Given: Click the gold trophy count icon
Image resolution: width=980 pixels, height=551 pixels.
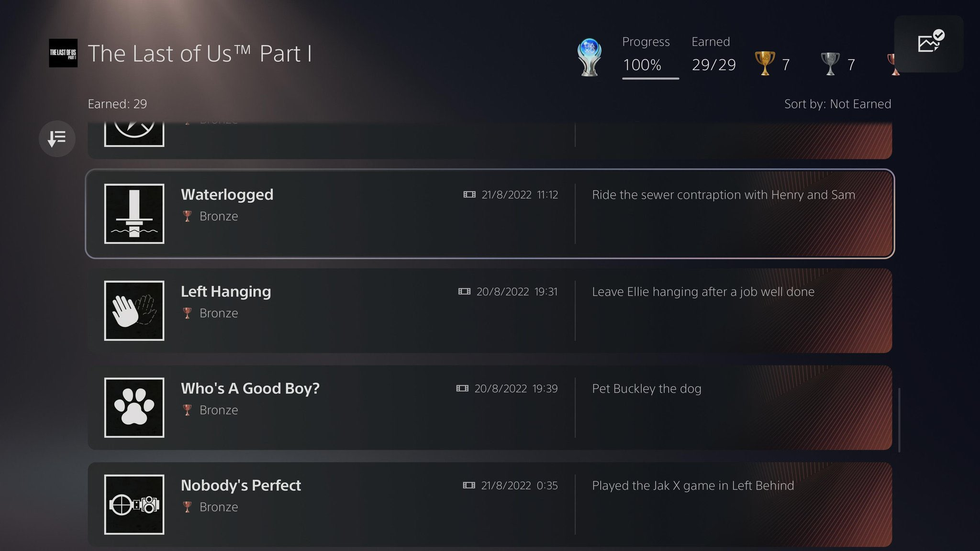Looking at the screenshot, I should [x=765, y=64].
